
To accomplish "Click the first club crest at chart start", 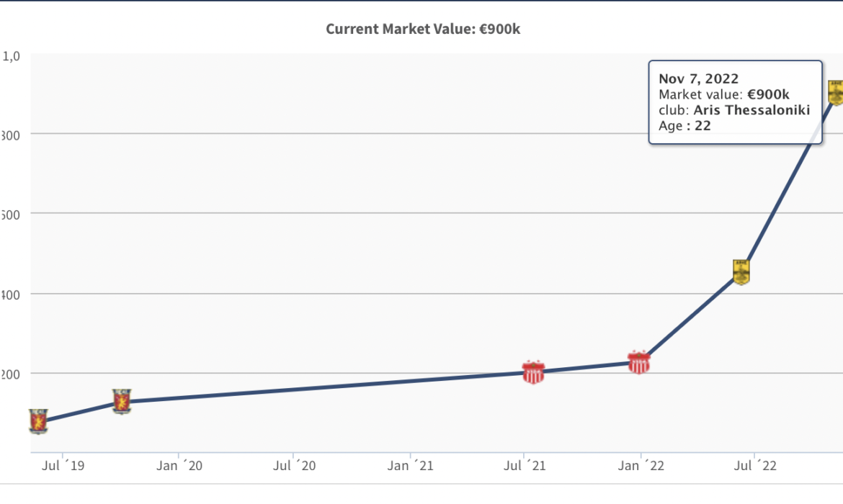I will (38, 421).
